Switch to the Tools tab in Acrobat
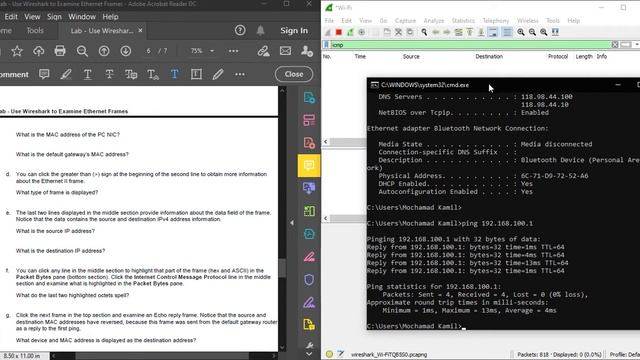640x360 pixels. click(x=35, y=31)
